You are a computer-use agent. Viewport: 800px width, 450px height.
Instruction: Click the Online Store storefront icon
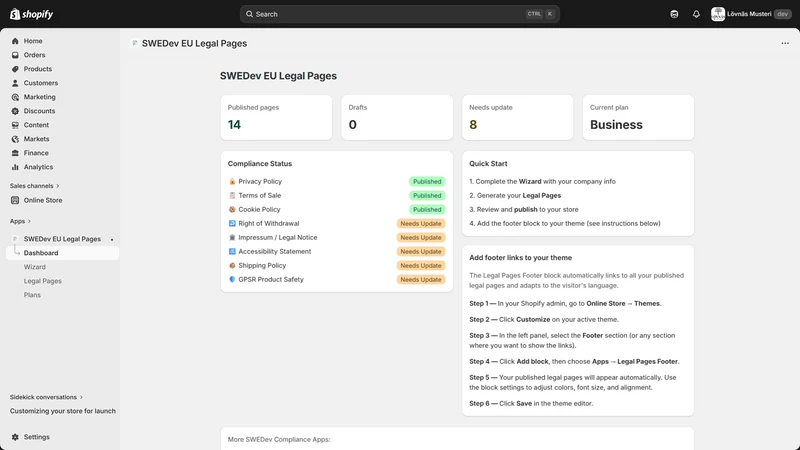click(x=15, y=201)
